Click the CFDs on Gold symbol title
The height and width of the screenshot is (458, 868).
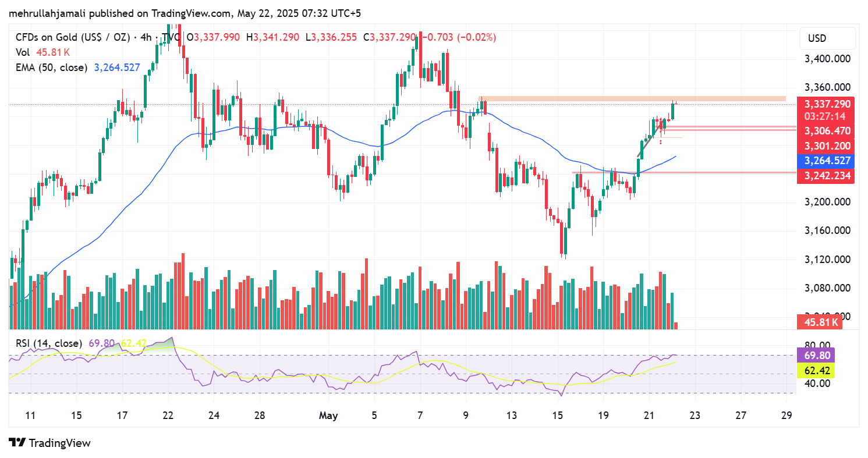[x=69, y=37]
